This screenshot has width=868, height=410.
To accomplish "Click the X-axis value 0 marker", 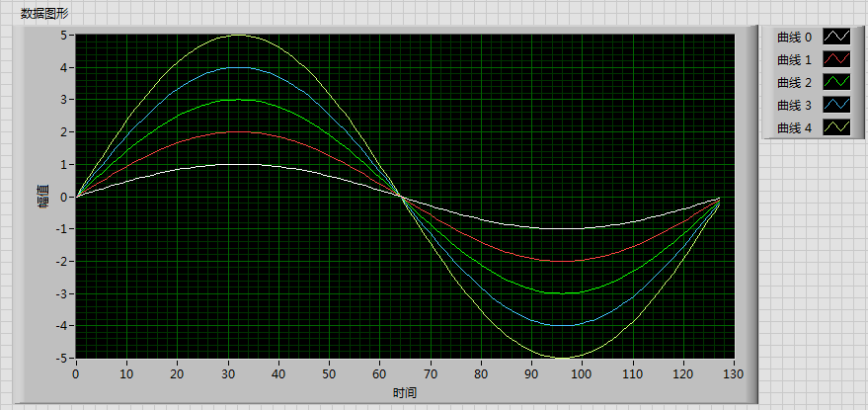I will pyautogui.click(x=76, y=372).
